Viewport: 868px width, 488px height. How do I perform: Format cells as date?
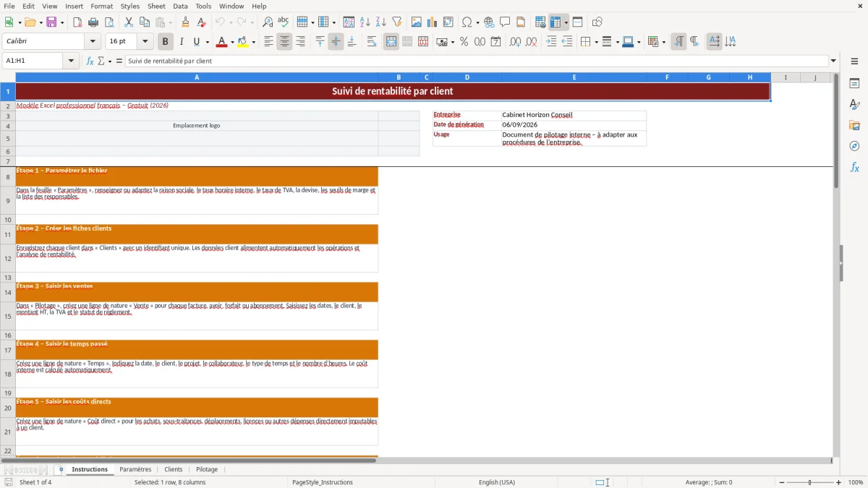[496, 42]
